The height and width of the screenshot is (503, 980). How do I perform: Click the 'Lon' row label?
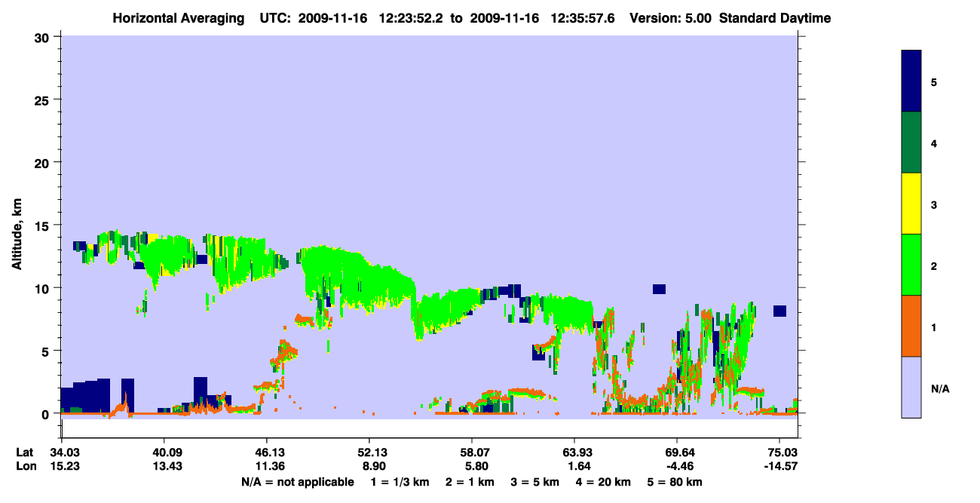pos(26,466)
